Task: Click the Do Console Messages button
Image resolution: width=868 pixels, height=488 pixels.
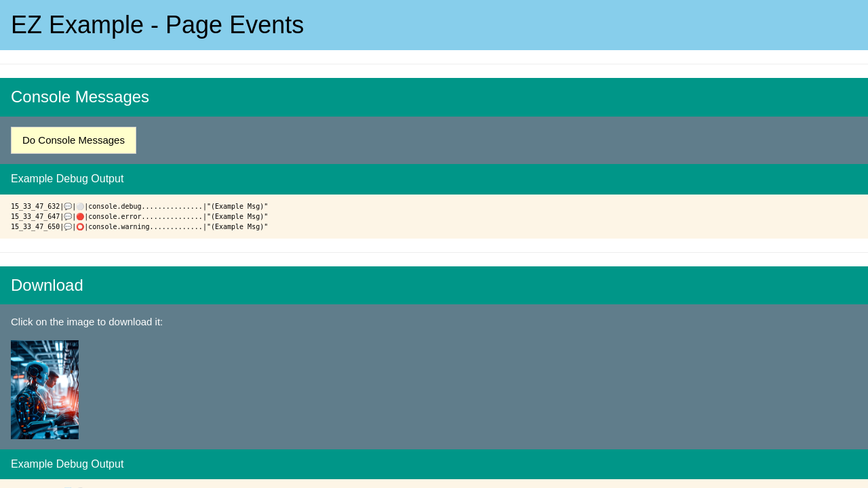Action: [73, 140]
